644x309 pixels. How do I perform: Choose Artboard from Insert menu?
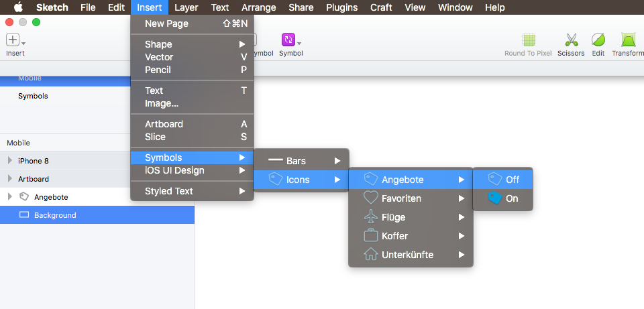point(193,124)
